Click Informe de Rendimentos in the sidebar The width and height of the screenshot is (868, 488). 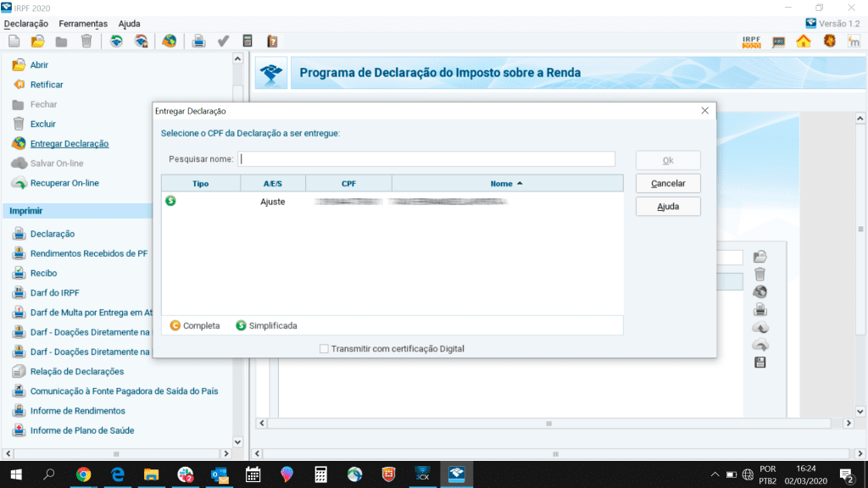click(x=77, y=411)
